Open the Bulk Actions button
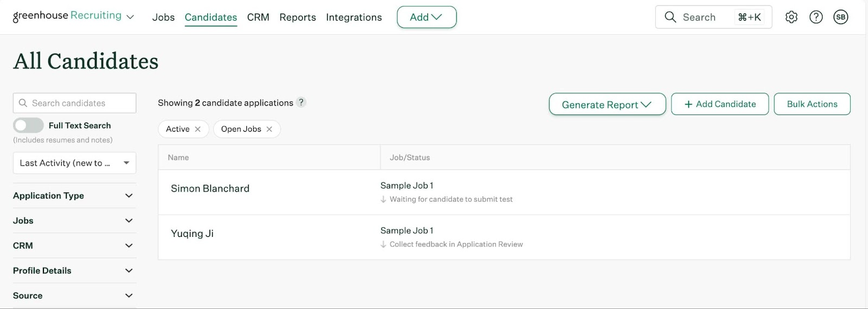 [812, 104]
